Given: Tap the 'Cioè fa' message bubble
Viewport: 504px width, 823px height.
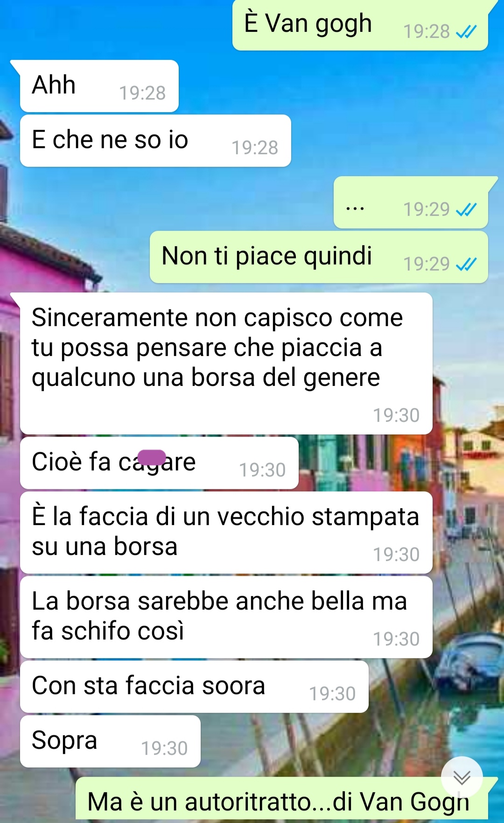Looking at the screenshot, I should 159,463.
